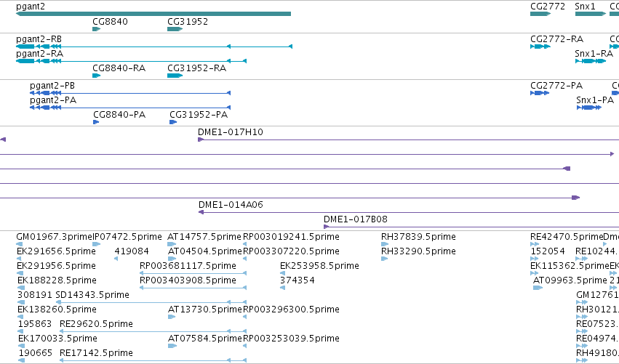Click the AT14757.5prime EST glyph
Screen dimensions: 619x364
172,244
